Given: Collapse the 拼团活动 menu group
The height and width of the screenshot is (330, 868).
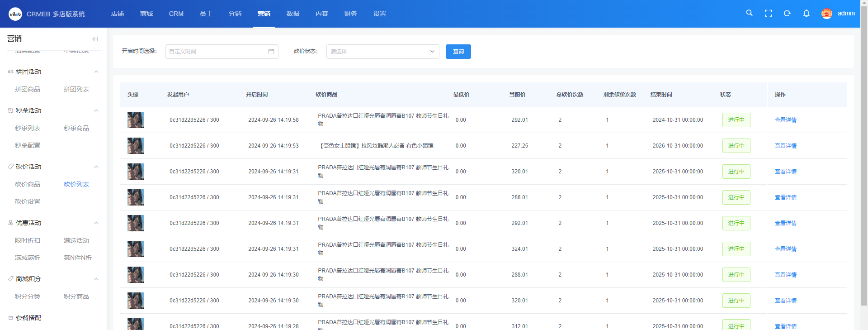Looking at the screenshot, I should [96, 72].
